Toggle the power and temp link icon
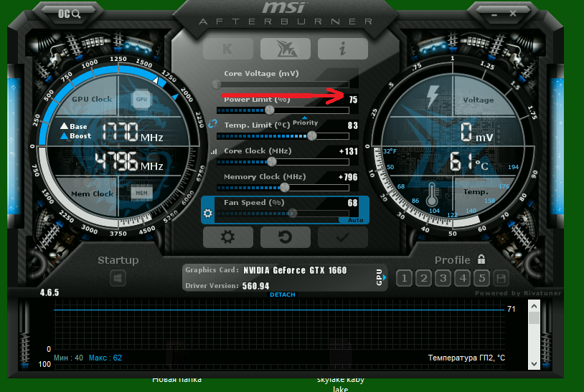The width and height of the screenshot is (584, 392). point(212,124)
